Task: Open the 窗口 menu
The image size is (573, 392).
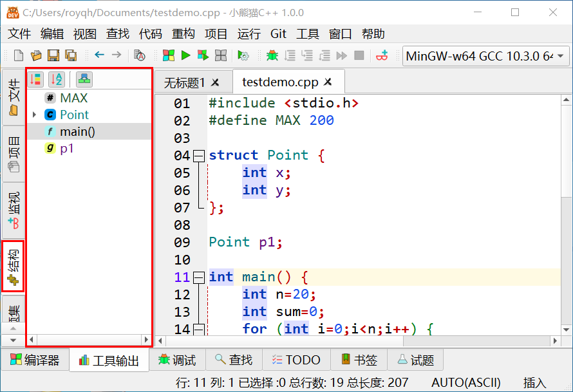Action: 340,34
